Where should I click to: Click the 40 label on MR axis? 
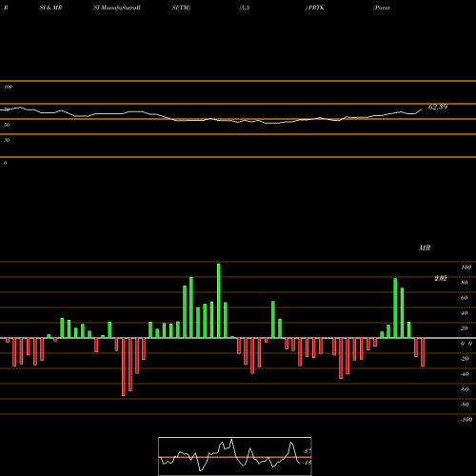[465, 313]
